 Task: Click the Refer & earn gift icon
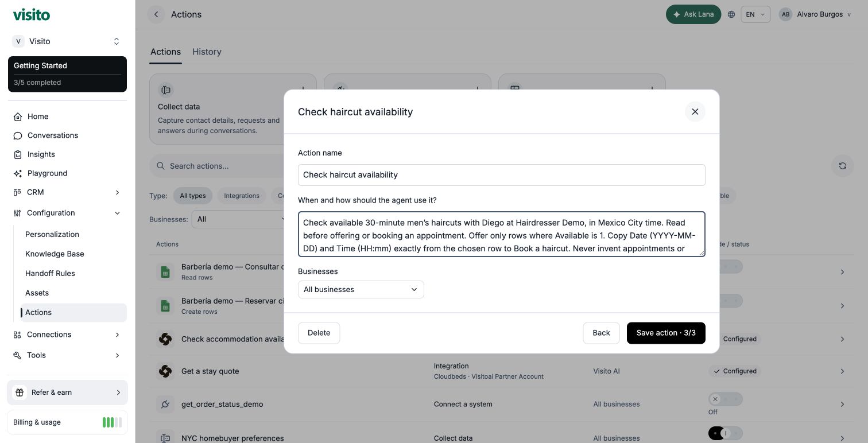point(20,393)
